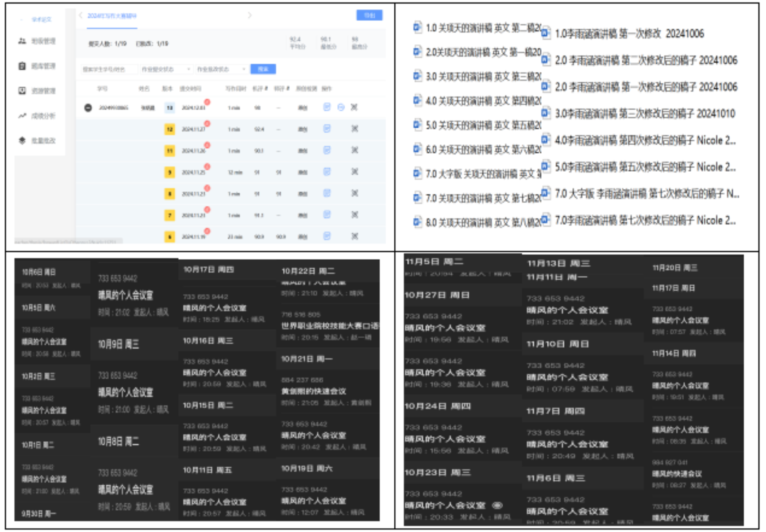The width and height of the screenshot is (766, 532).
Task: Click the student ID/name search field
Action: point(108,69)
